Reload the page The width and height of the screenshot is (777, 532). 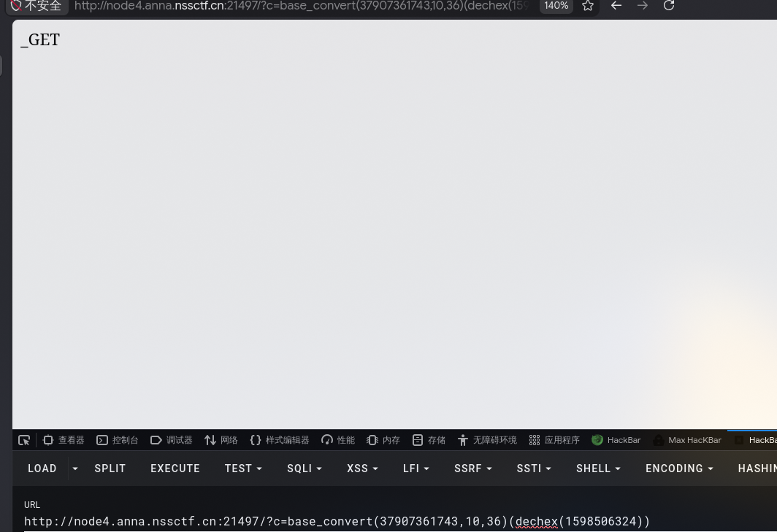tap(669, 5)
